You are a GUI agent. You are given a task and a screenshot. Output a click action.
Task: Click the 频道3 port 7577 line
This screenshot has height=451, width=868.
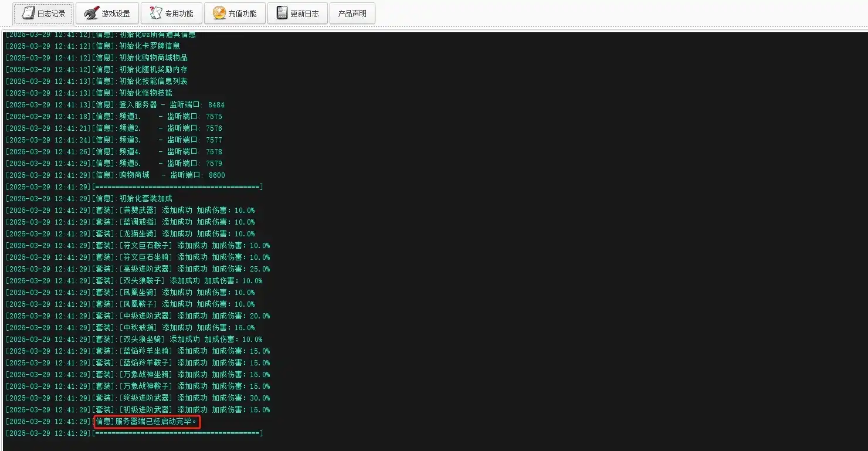(x=114, y=140)
